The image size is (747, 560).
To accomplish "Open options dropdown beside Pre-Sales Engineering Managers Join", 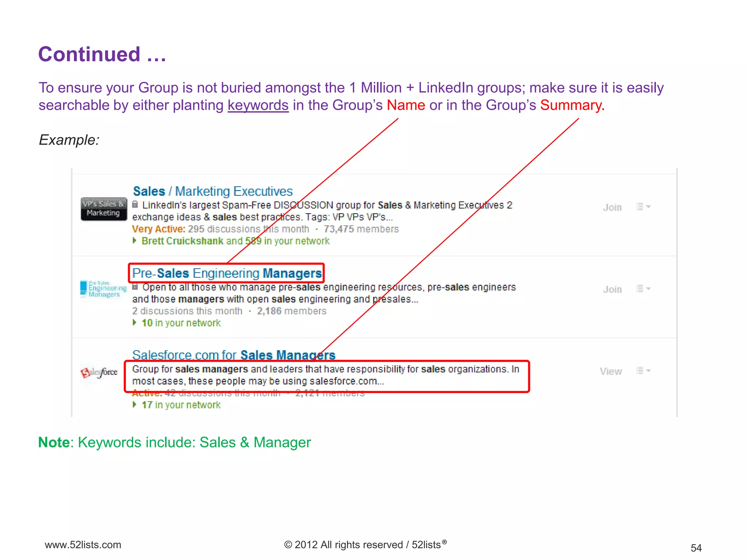I will (x=643, y=289).
